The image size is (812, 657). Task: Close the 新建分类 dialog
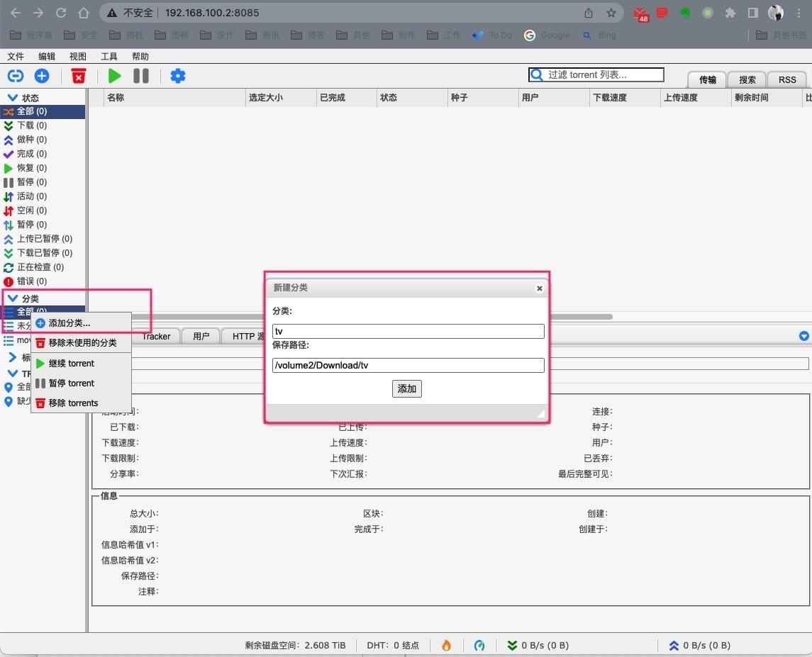[540, 288]
